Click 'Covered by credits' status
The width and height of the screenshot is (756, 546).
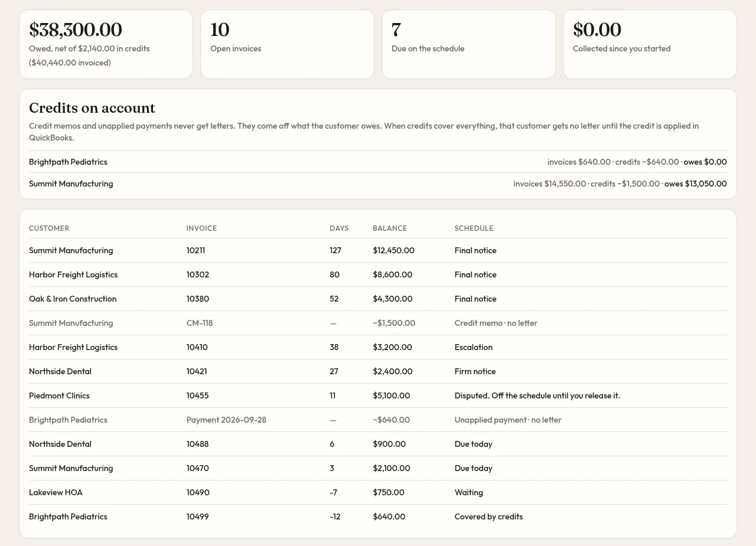click(488, 516)
